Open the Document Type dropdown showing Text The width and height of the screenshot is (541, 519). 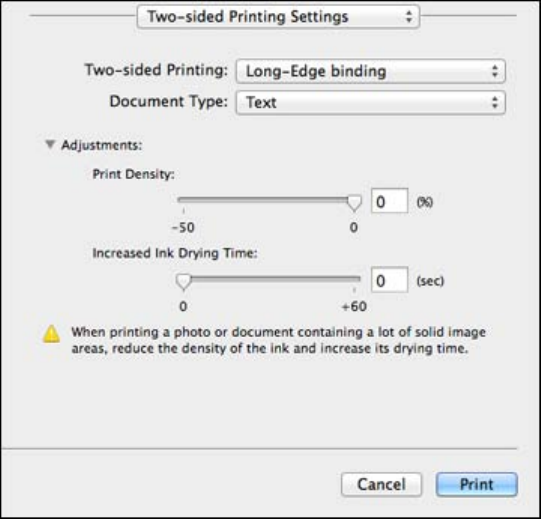[371, 102]
